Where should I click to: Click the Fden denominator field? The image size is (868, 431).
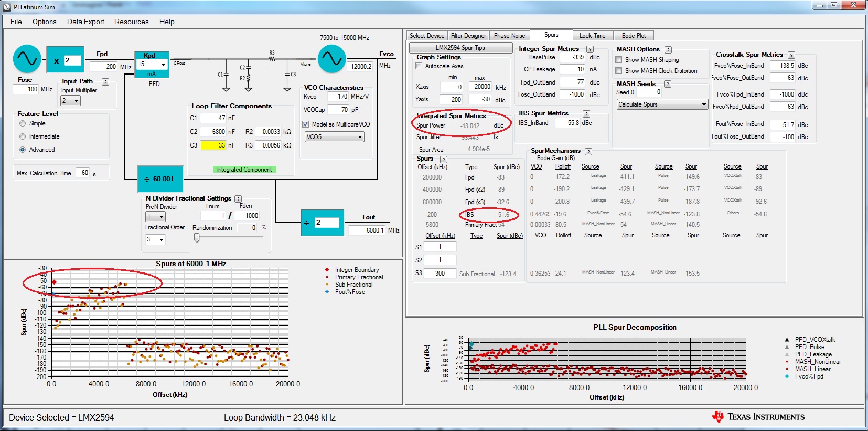click(247, 216)
